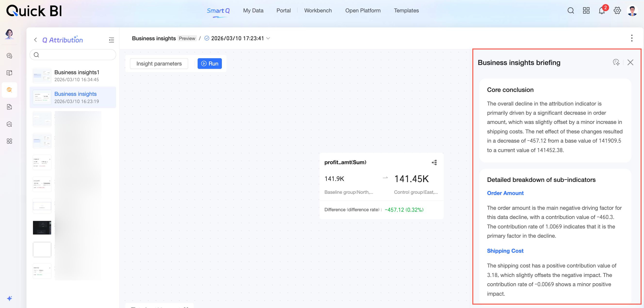Open the third history thumbnail below Business insights
Screen dimensions: 644x308
coord(42,119)
